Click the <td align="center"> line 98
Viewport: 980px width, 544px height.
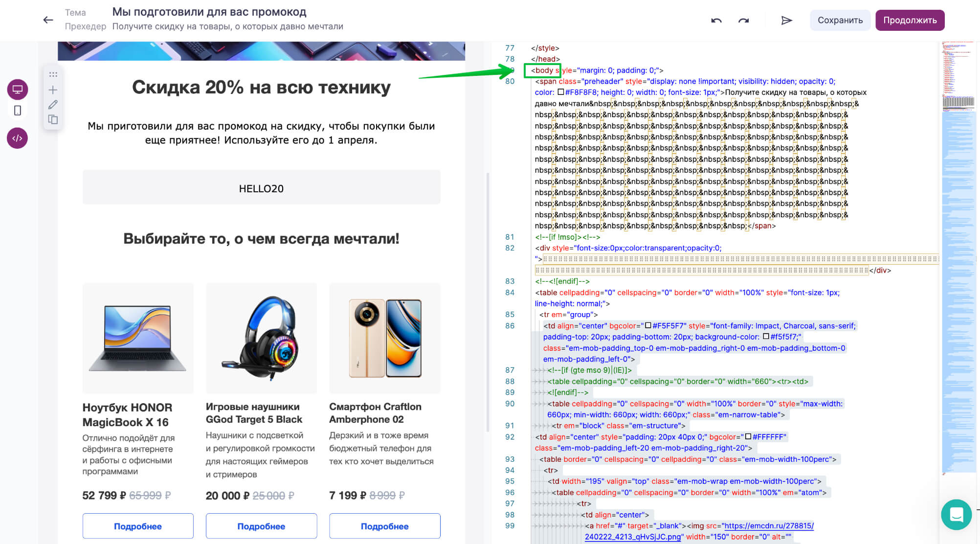click(x=615, y=515)
